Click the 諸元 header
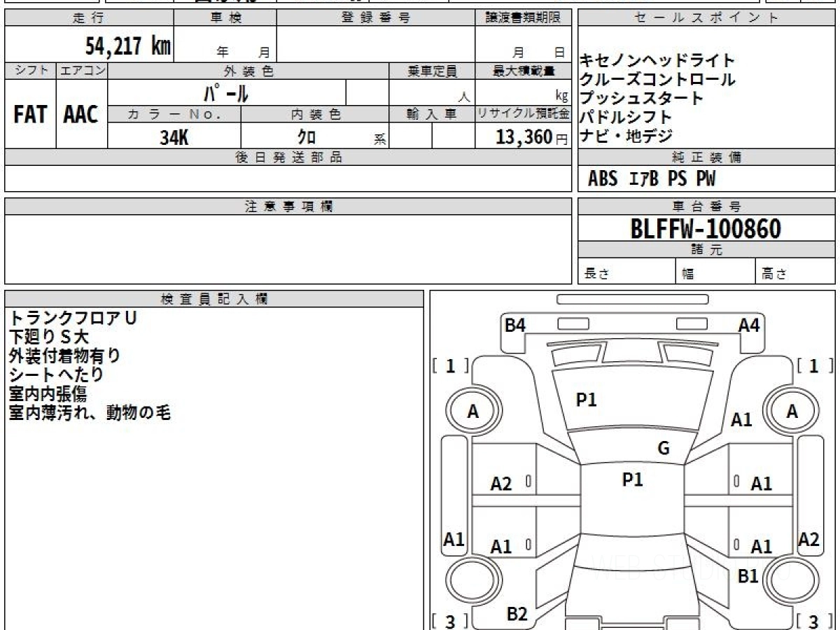Viewport: 840px width, 630px height. pos(706,250)
